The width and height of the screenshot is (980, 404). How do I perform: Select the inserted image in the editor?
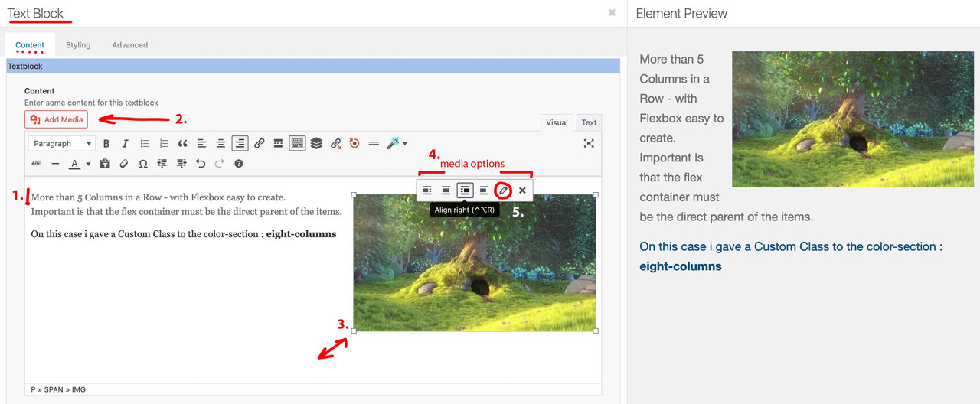pos(475,262)
